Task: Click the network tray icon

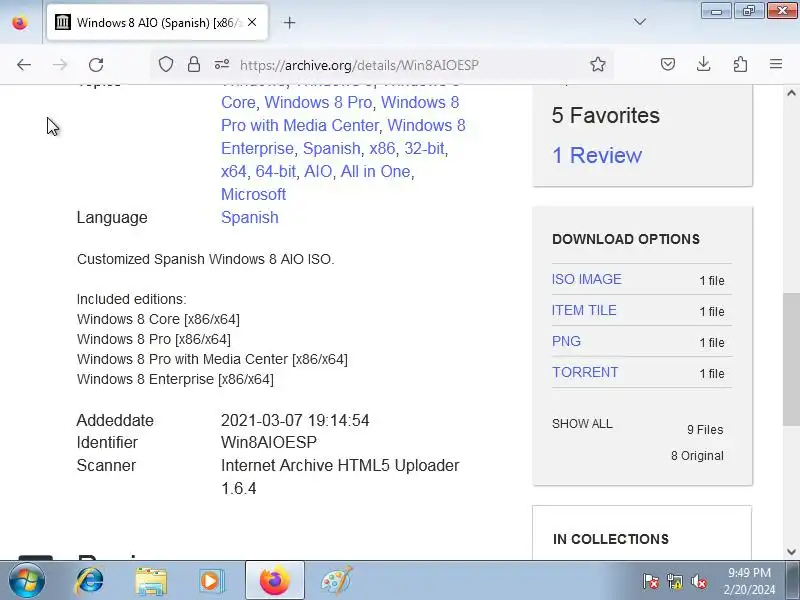Action: pyautogui.click(x=674, y=582)
